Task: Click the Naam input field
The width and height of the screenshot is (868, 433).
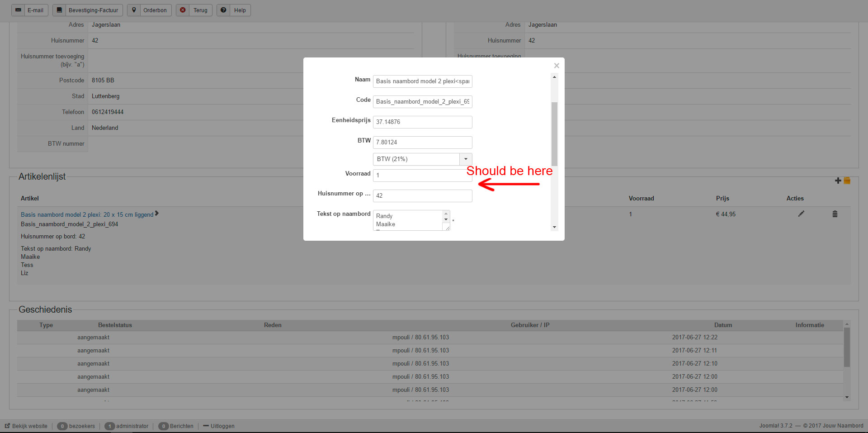Action: pos(423,81)
